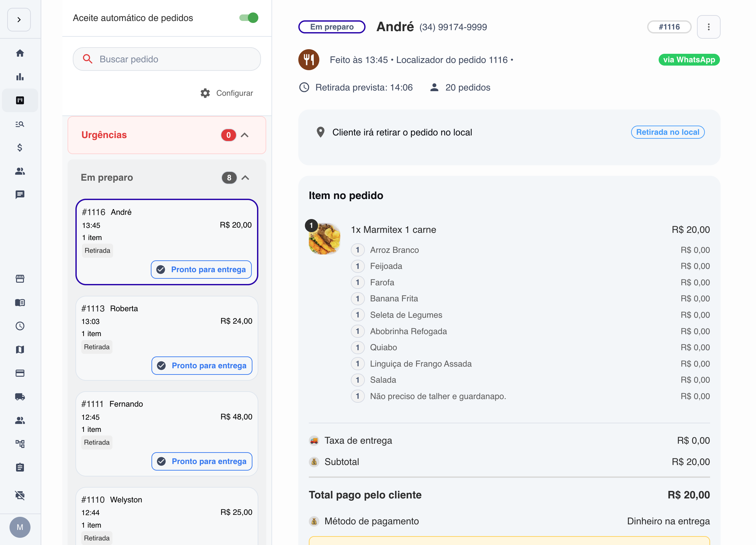Click the Em preparo status tab
Viewport: 756px width, 545px height.
click(x=331, y=27)
